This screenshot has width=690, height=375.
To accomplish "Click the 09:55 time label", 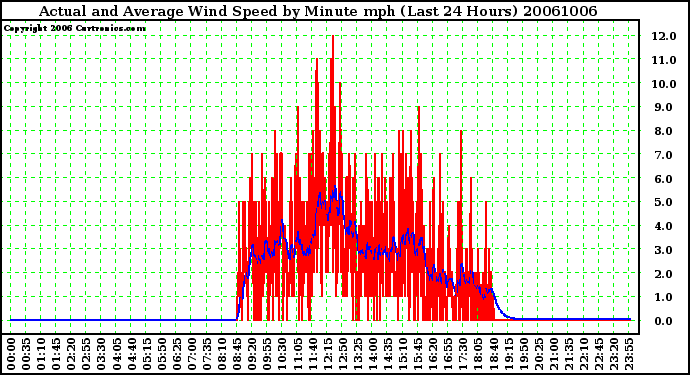I will click(x=267, y=354).
